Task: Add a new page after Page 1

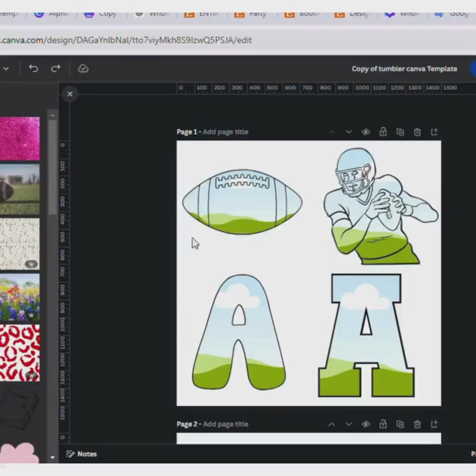Action: tap(434, 132)
